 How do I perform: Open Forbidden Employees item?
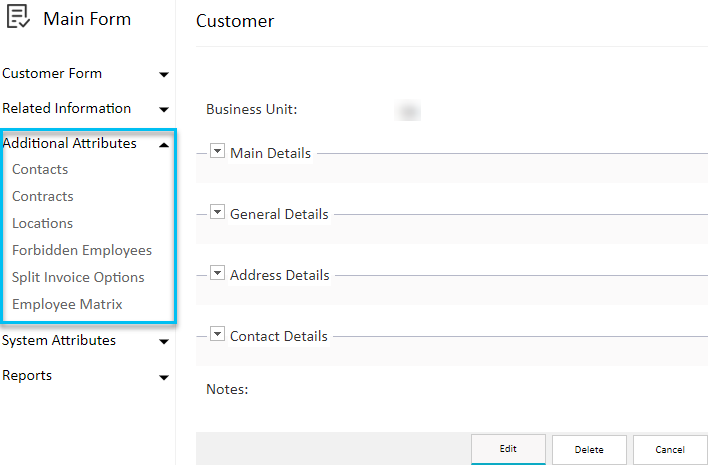click(x=82, y=251)
